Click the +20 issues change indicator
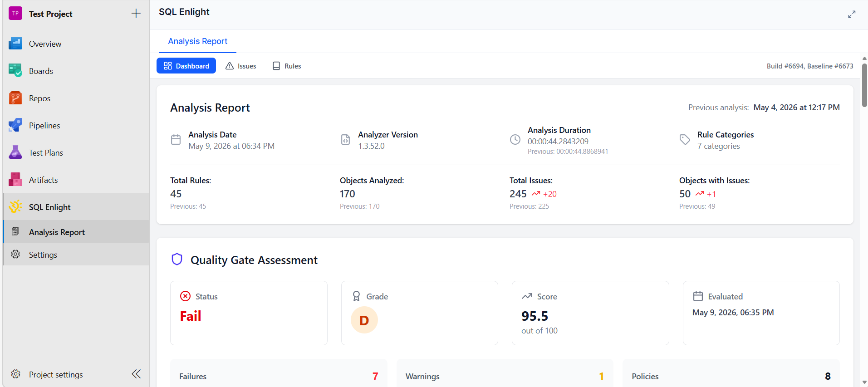The image size is (868, 387). click(549, 194)
